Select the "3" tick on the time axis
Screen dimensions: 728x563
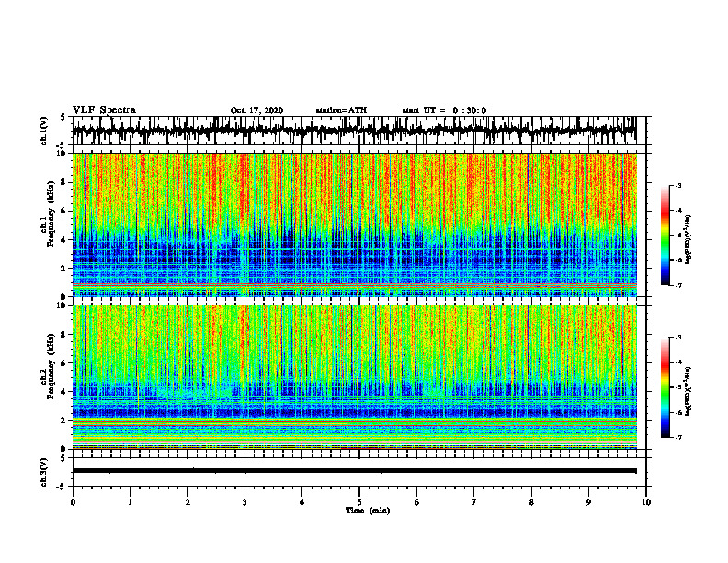point(245,502)
